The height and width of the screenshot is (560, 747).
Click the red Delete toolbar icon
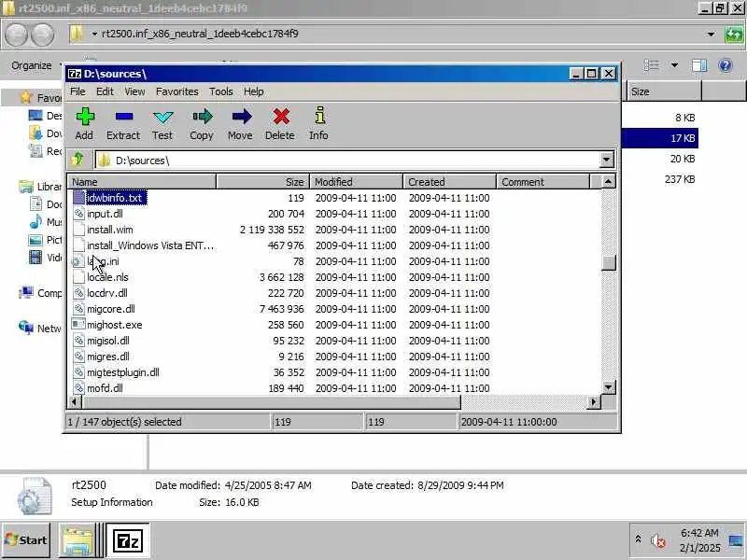[281, 117]
